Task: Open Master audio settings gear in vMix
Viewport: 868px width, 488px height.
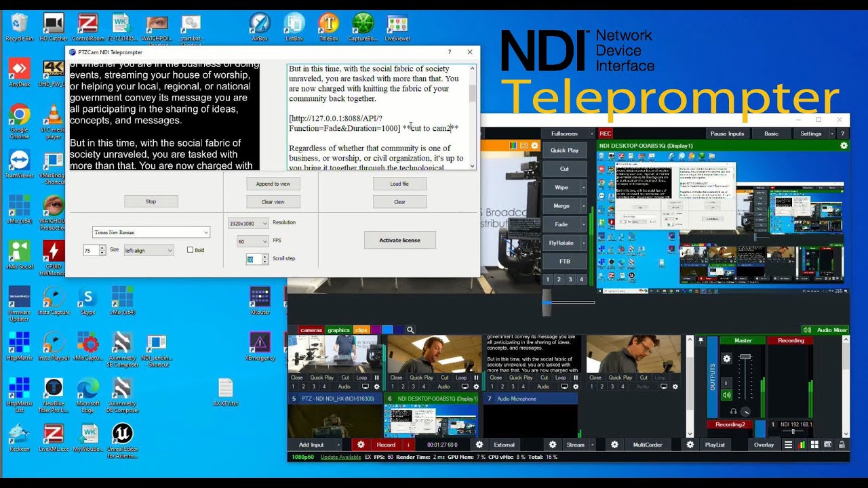Action: (x=727, y=359)
